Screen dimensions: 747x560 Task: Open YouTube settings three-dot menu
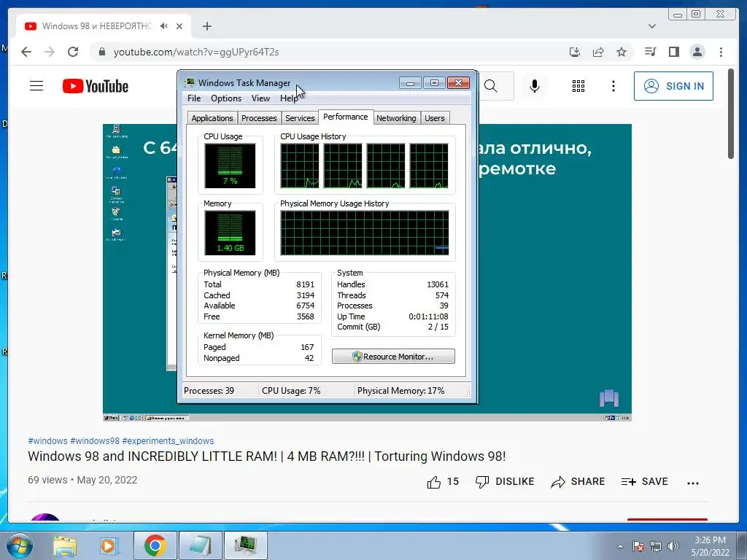click(x=613, y=86)
